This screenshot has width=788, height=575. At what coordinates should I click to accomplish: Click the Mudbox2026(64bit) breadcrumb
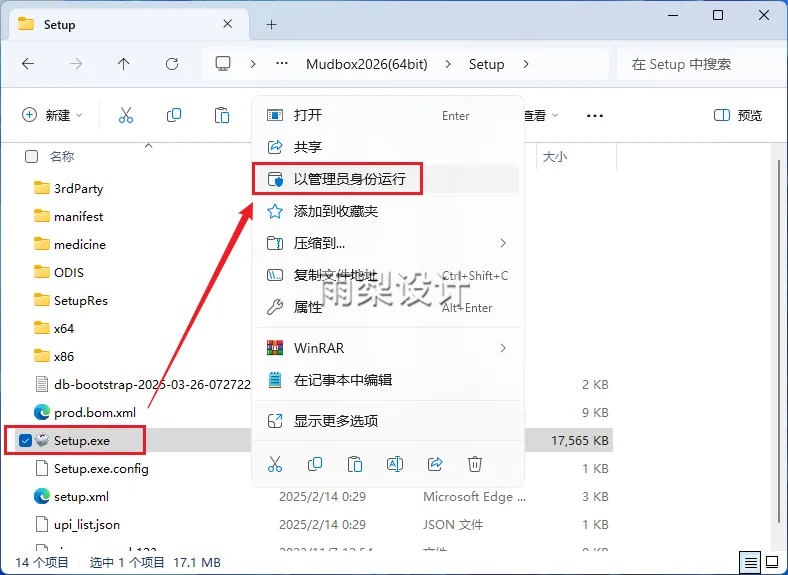point(367,64)
